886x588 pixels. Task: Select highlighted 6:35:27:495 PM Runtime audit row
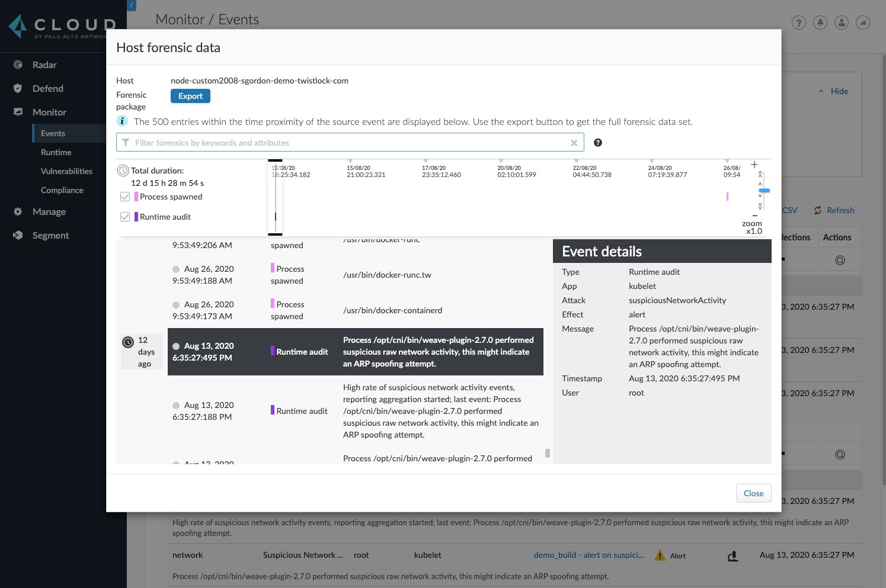[356, 352]
